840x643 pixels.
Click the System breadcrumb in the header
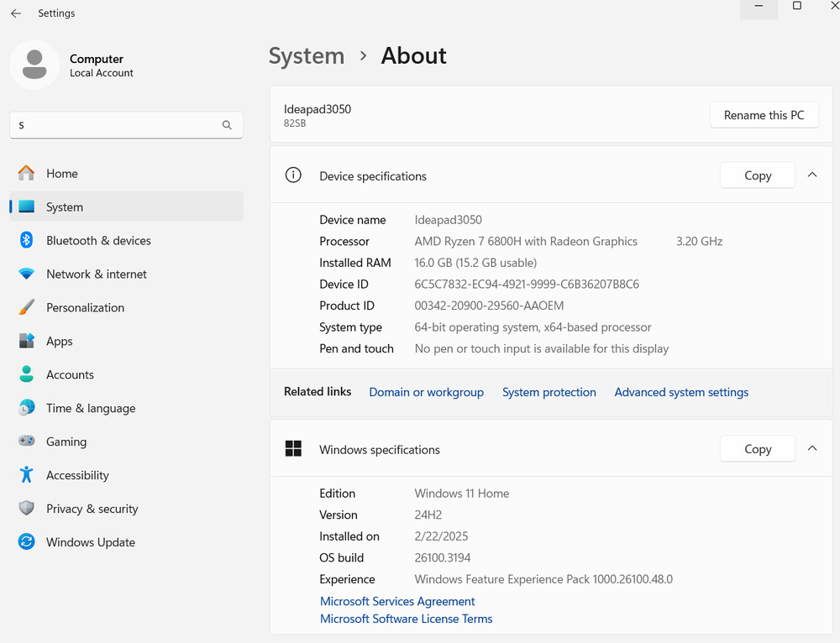click(x=307, y=55)
